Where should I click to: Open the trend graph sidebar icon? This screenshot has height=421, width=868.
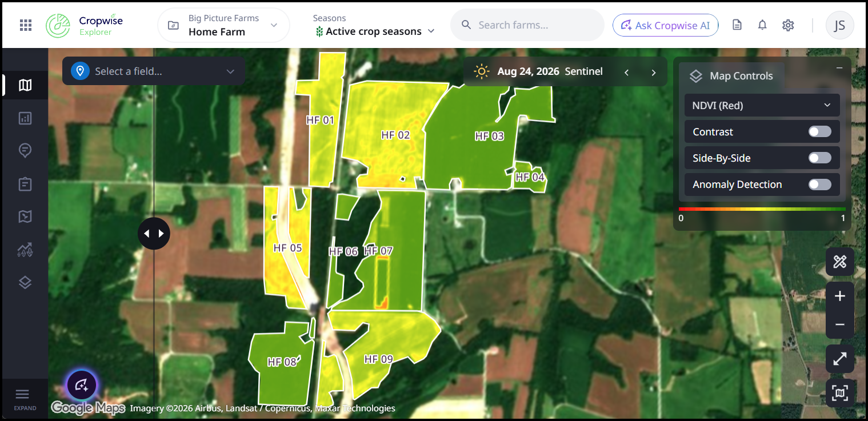25,250
